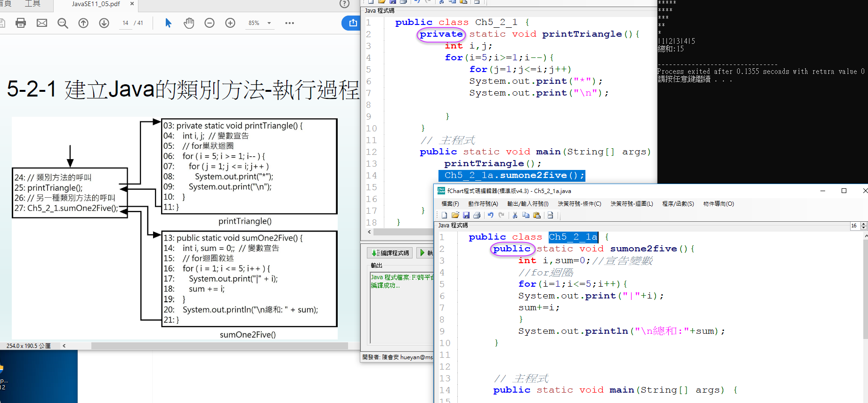Click the cut scissors icon in fChart

pos(515,215)
